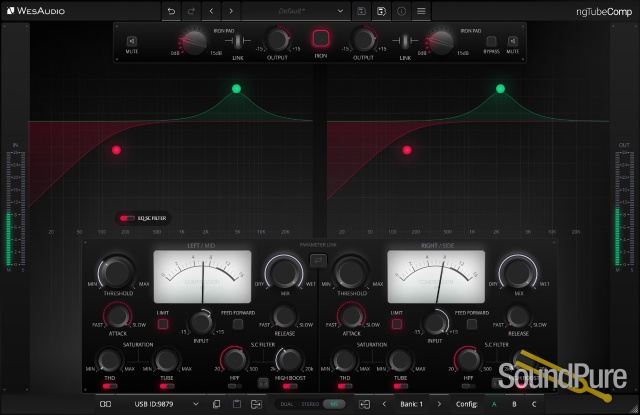Click the left OUTPUT knob

click(278, 40)
